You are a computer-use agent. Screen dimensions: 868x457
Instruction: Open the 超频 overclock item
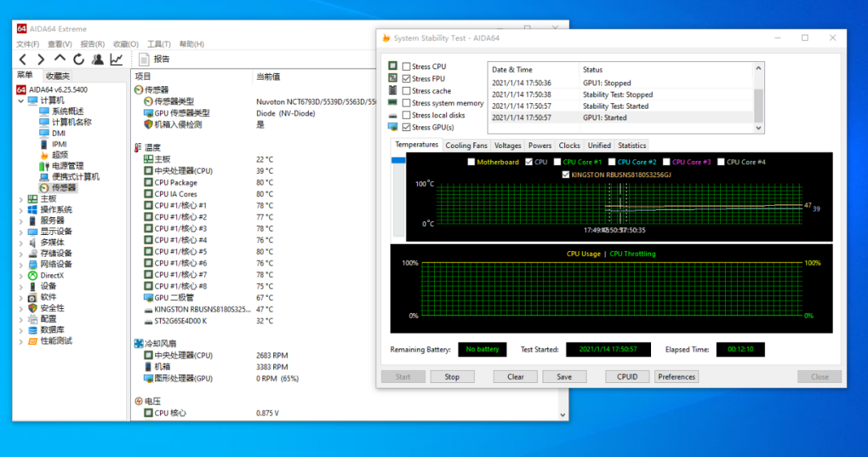pos(59,155)
